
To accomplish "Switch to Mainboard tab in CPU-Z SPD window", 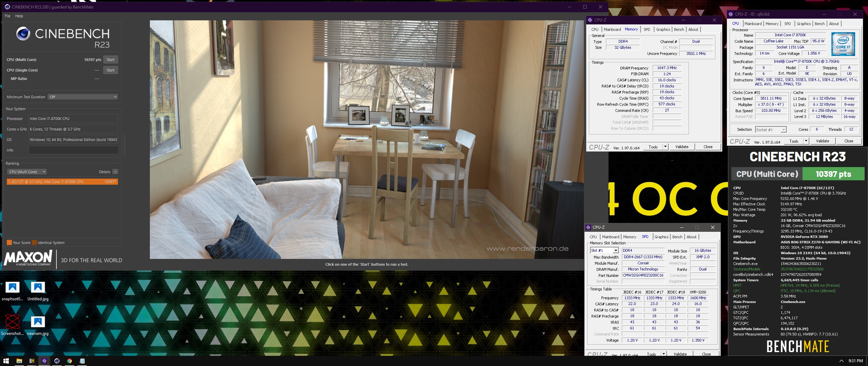I will 611,237.
